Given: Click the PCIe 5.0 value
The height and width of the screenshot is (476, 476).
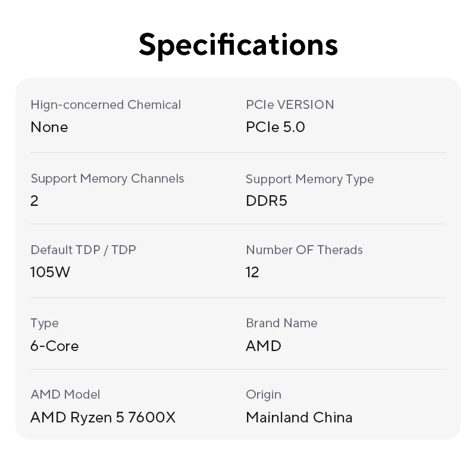Looking at the screenshot, I should tap(275, 127).
